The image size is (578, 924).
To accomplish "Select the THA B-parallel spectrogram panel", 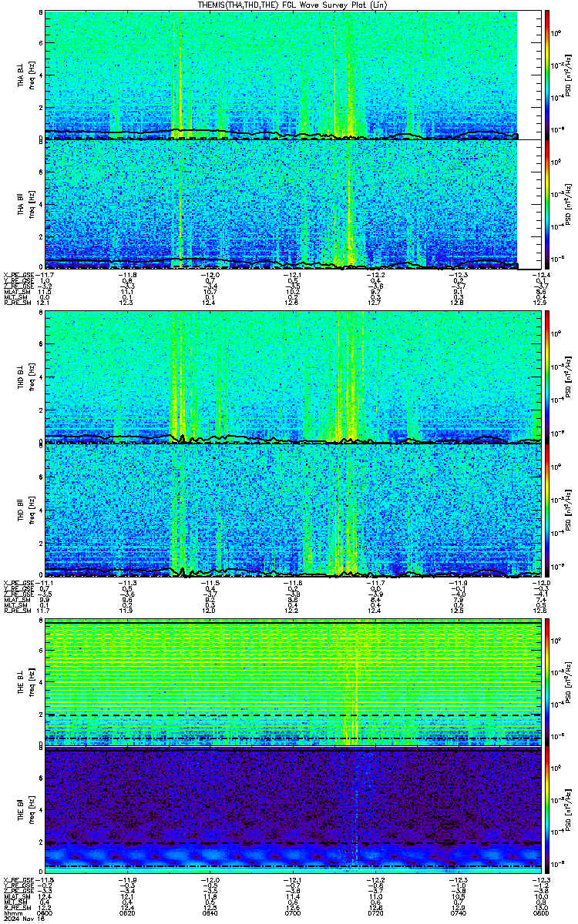I will (x=293, y=204).
